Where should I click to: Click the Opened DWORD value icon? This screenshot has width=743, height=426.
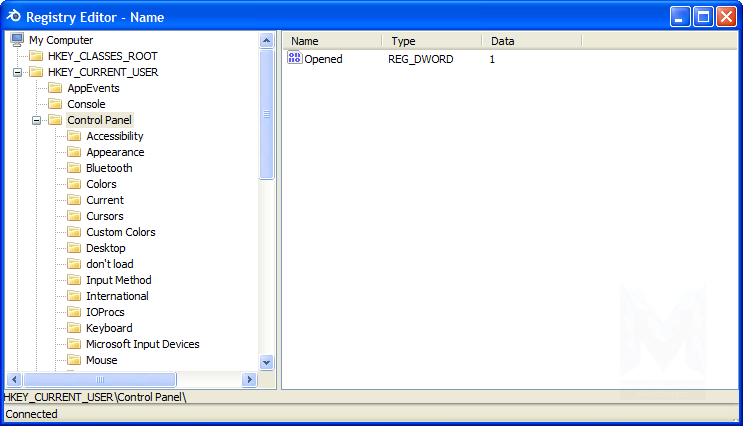[294, 59]
